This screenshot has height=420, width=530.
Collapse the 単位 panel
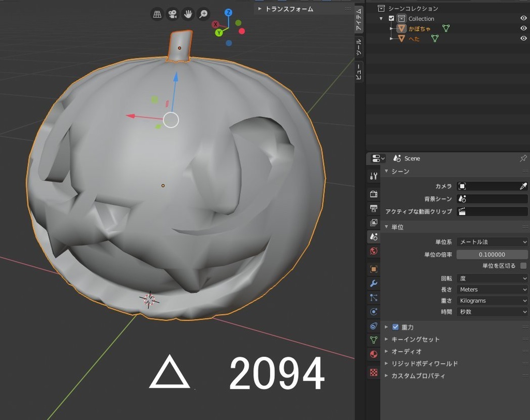coord(386,227)
